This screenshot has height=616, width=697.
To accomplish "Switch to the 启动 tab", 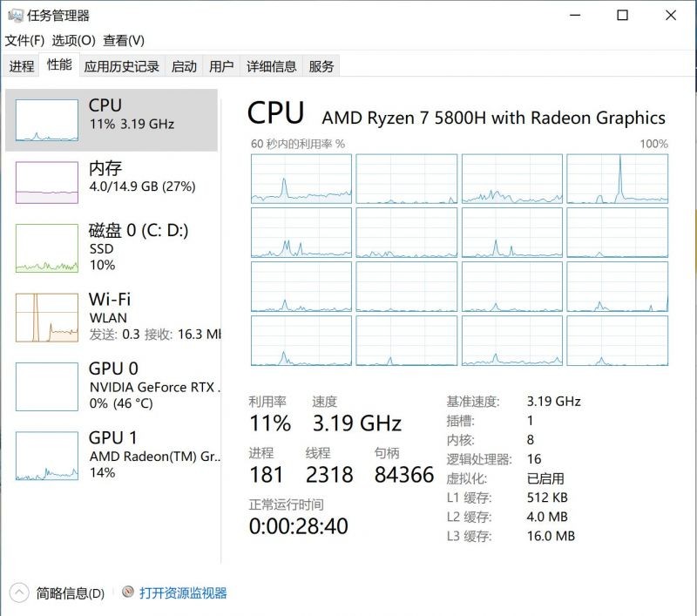I will tap(184, 66).
